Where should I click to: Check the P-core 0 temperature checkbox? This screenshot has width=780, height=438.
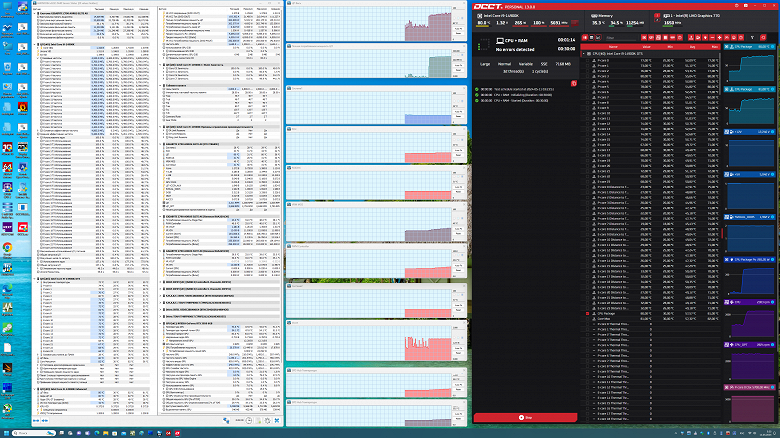tap(587, 60)
